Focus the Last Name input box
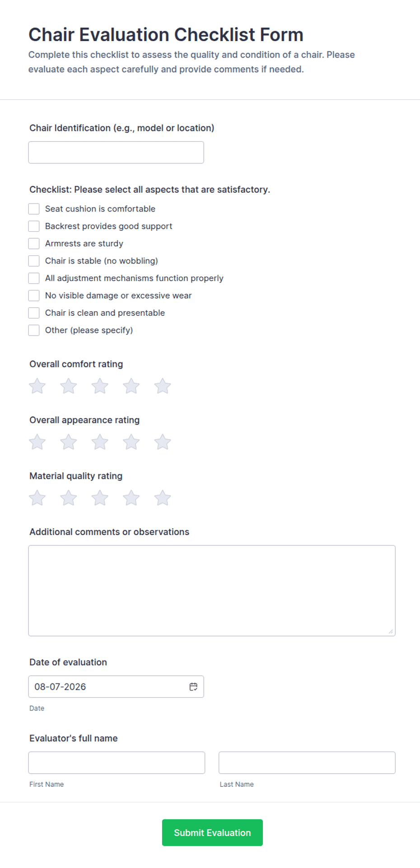 click(x=307, y=762)
